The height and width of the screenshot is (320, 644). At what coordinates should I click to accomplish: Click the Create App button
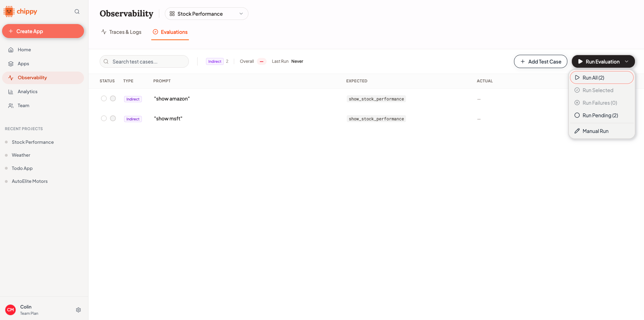[x=43, y=31]
